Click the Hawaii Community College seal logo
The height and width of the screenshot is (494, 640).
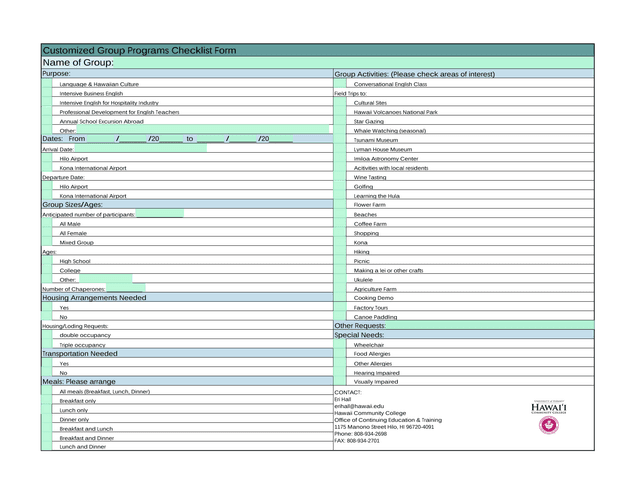548,425
